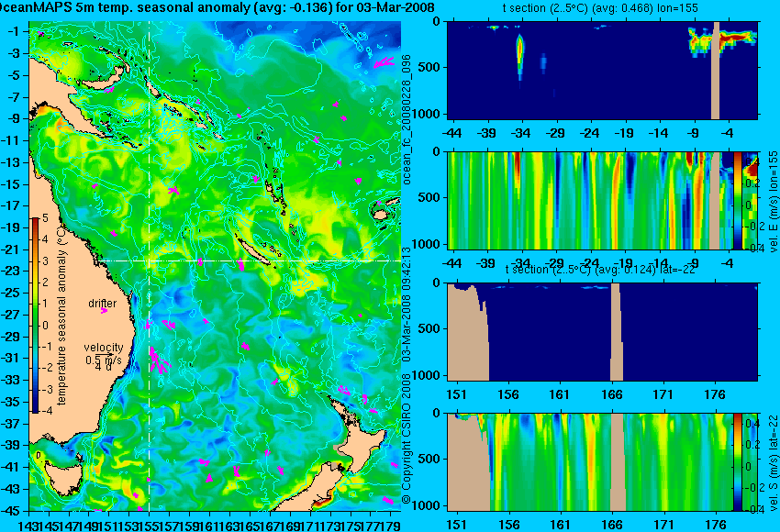Click the magenta drifter symbol in the legend
Screen dimensions: 780x532
coord(104,311)
